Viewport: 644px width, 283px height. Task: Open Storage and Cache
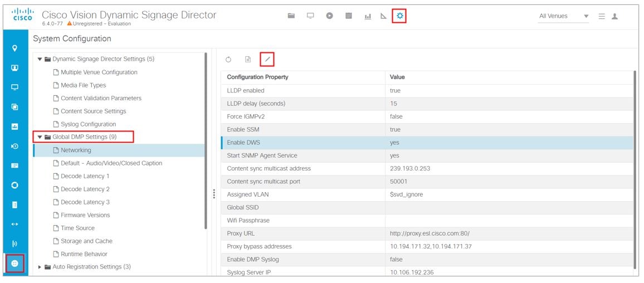(86, 241)
